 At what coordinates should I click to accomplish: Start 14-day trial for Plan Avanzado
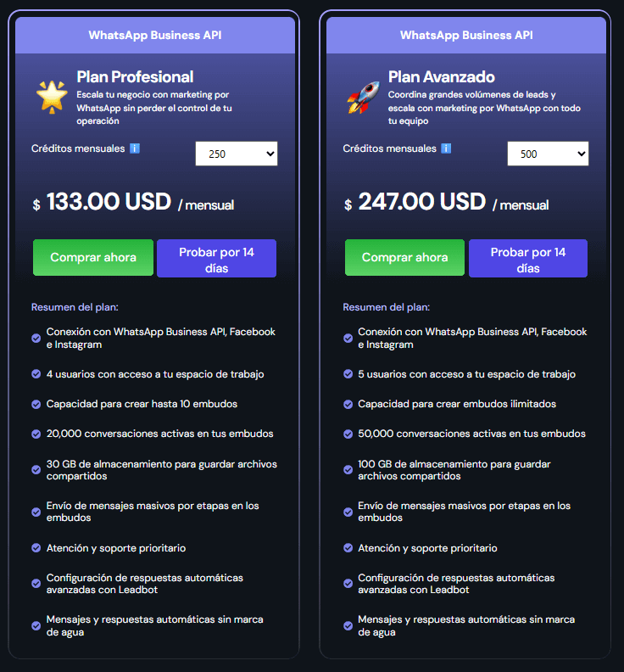[x=527, y=258]
